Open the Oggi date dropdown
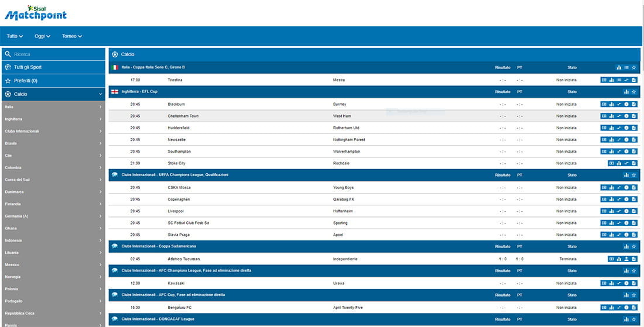644x327 pixels. point(42,36)
